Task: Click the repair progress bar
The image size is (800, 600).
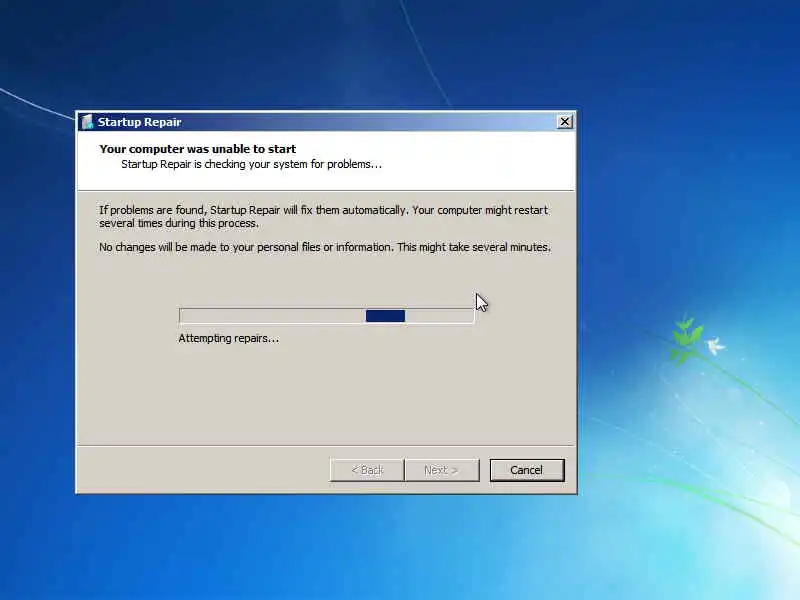Action: click(x=327, y=316)
